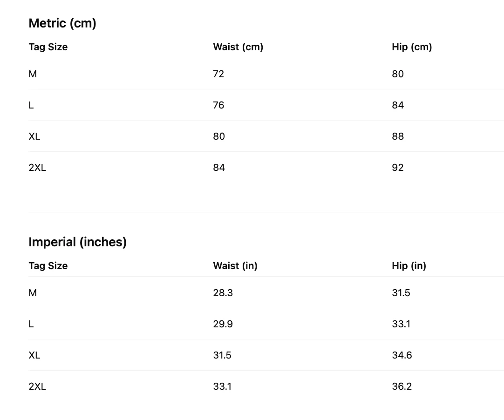The height and width of the screenshot is (420, 504).
Task: Click Tag Size header in metric table
Action: [48, 47]
